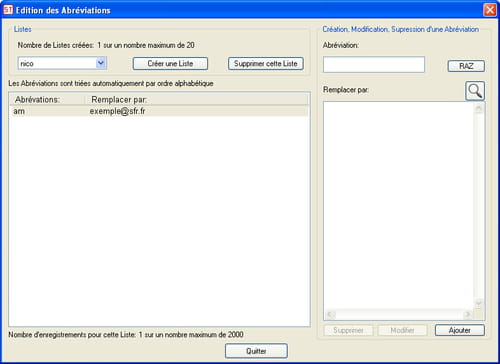Click the Remplacer par column header
This screenshot has height=364, width=500.
(x=197, y=100)
